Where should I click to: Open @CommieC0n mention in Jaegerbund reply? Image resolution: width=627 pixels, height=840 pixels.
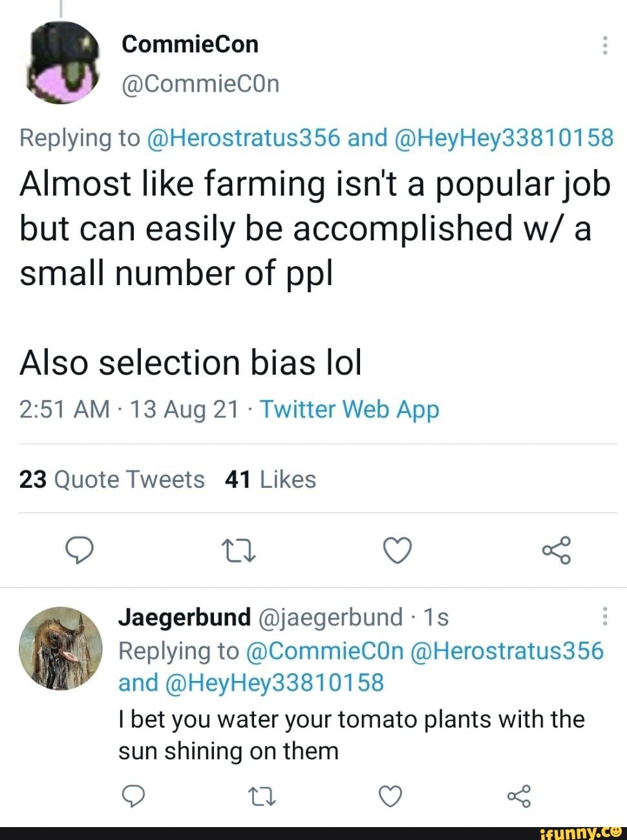click(325, 651)
